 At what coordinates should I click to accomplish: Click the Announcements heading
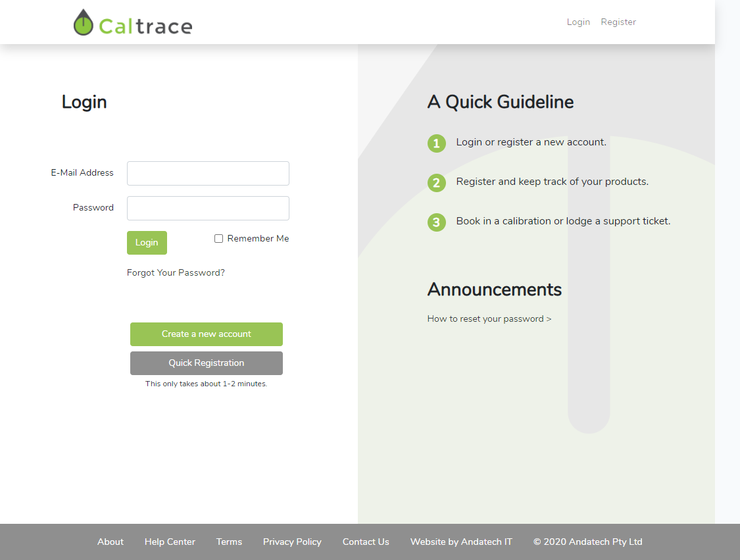point(494,290)
